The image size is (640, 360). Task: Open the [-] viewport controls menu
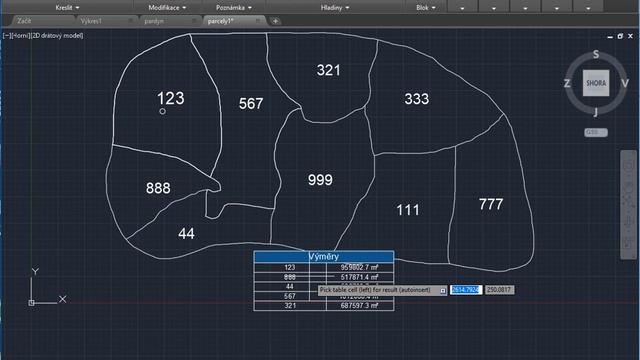click(x=6, y=36)
